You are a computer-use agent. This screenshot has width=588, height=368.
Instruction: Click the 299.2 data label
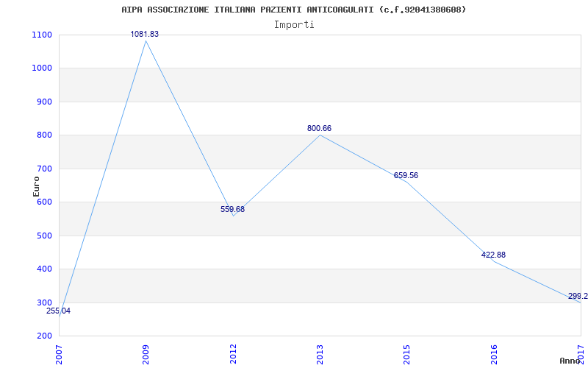click(x=578, y=297)
